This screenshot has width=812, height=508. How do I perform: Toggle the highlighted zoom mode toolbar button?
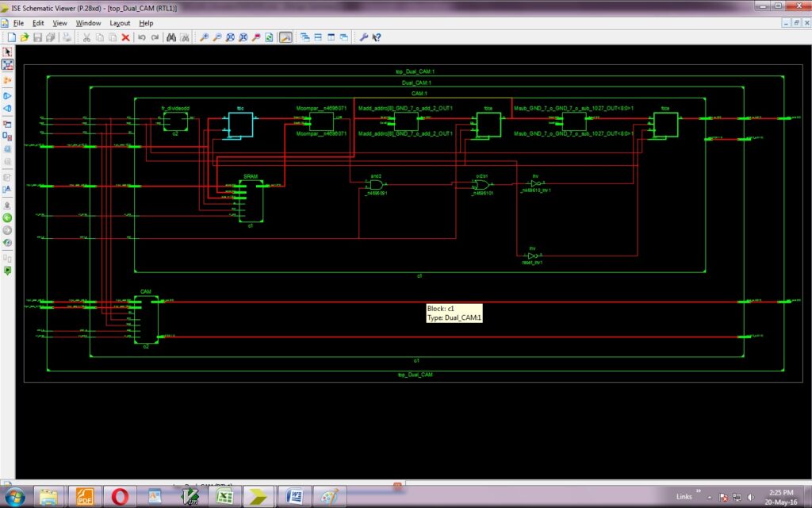coord(284,37)
